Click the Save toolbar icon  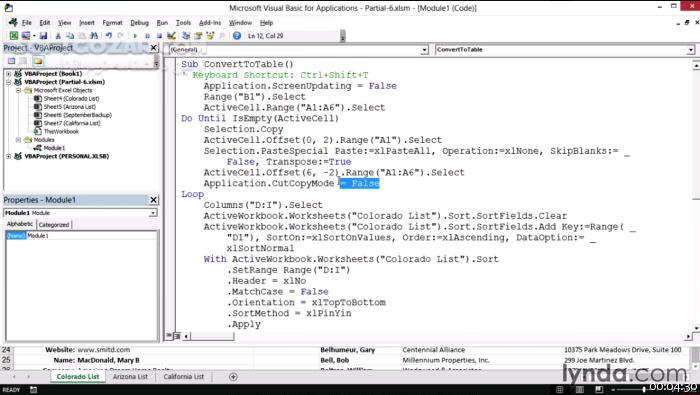click(43, 36)
